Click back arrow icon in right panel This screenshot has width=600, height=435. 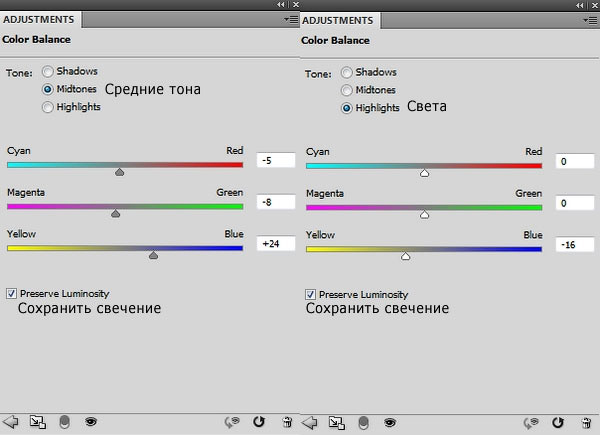click(310, 423)
